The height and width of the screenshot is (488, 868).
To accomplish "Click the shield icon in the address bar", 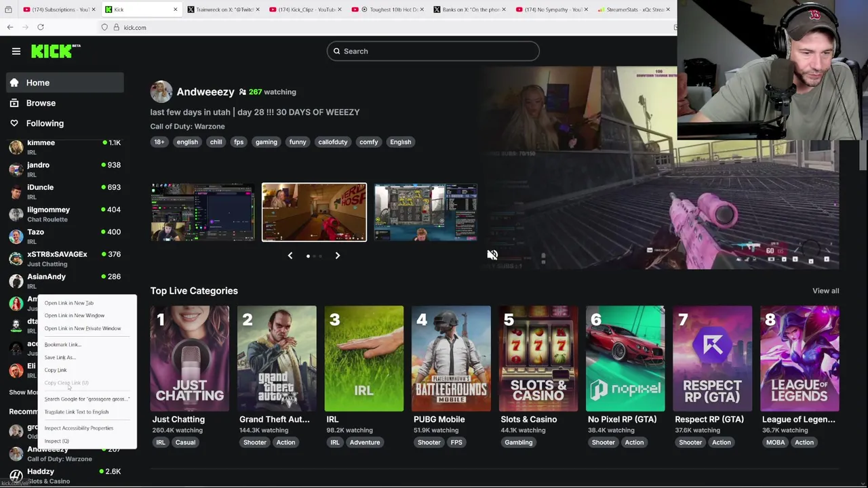I will coord(104,27).
